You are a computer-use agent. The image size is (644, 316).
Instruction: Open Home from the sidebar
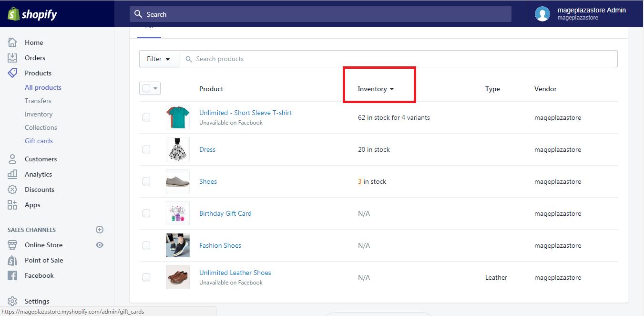pos(34,42)
